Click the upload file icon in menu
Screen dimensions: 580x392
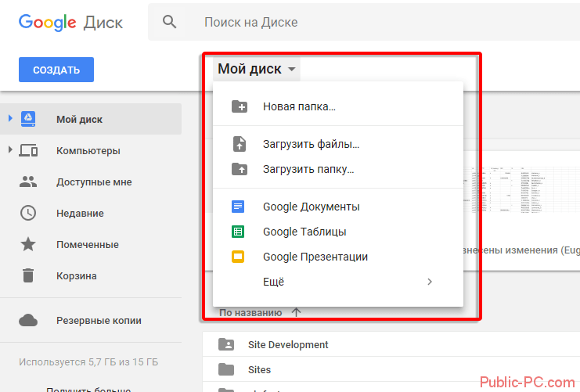point(240,144)
